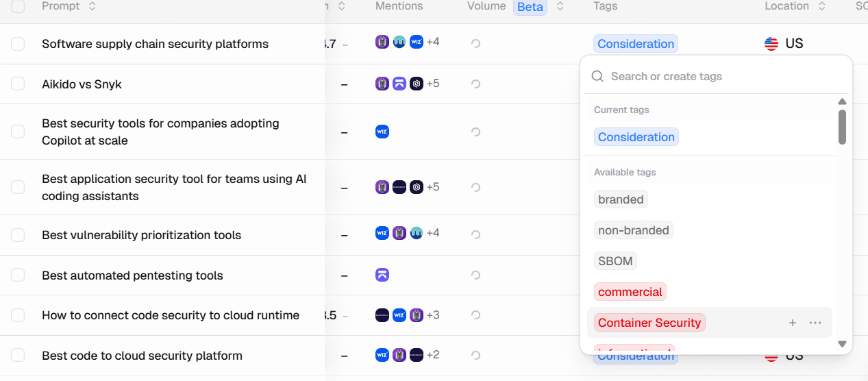Click the Consideration tag in first row
Image resolution: width=868 pixels, height=381 pixels.
(636, 44)
